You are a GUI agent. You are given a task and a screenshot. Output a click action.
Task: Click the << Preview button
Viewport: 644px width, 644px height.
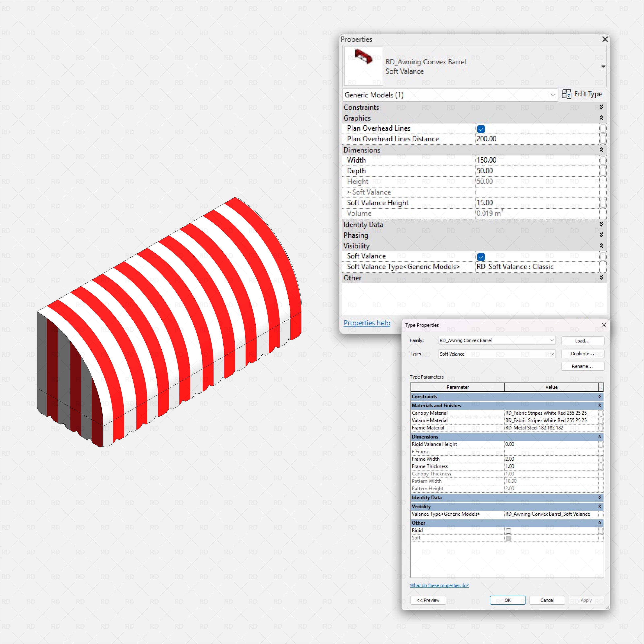click(428, 600)
